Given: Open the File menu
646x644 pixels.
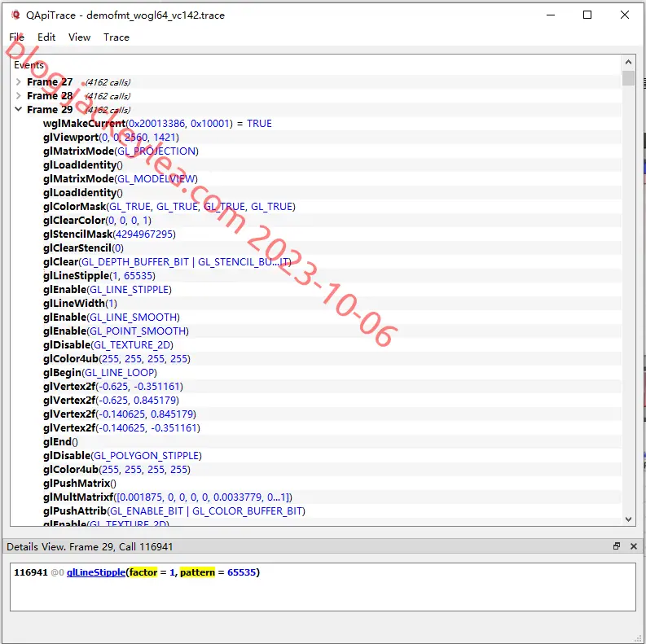Looking at the screenshot, I should pyautogui.click(x=17, y=37).
